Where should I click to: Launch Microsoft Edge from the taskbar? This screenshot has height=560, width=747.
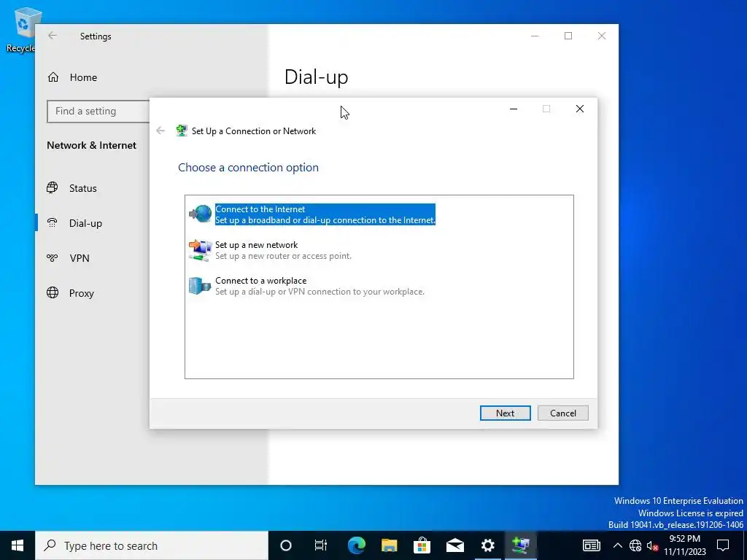click(356, 545)
